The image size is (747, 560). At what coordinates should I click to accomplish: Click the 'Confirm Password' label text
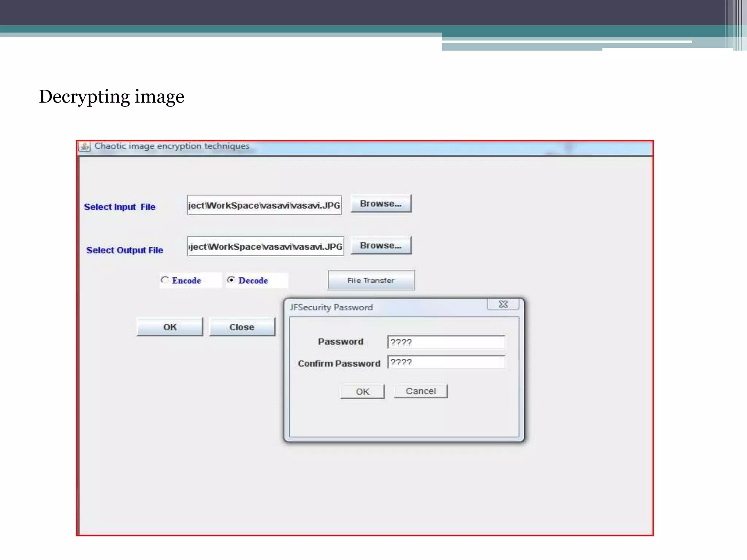(339, 363)
